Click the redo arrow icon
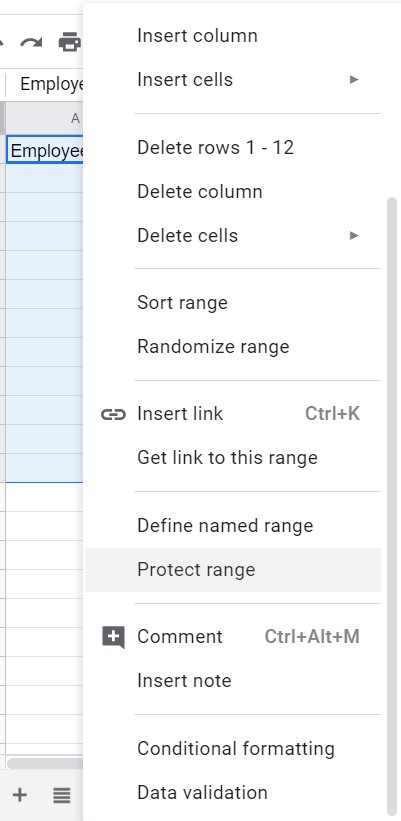The image size is (401, 821). (x=31, y=42)
